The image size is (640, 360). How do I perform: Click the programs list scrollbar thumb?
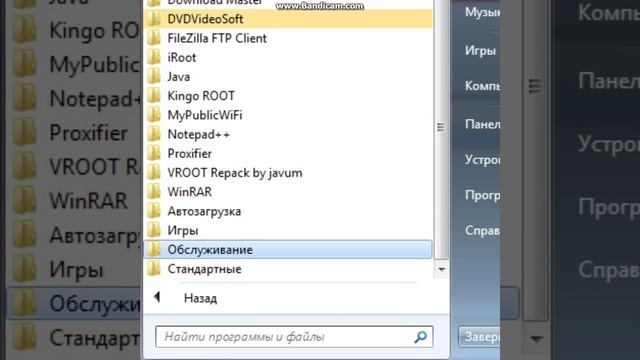pyautogui.click(x=441, y=129)
